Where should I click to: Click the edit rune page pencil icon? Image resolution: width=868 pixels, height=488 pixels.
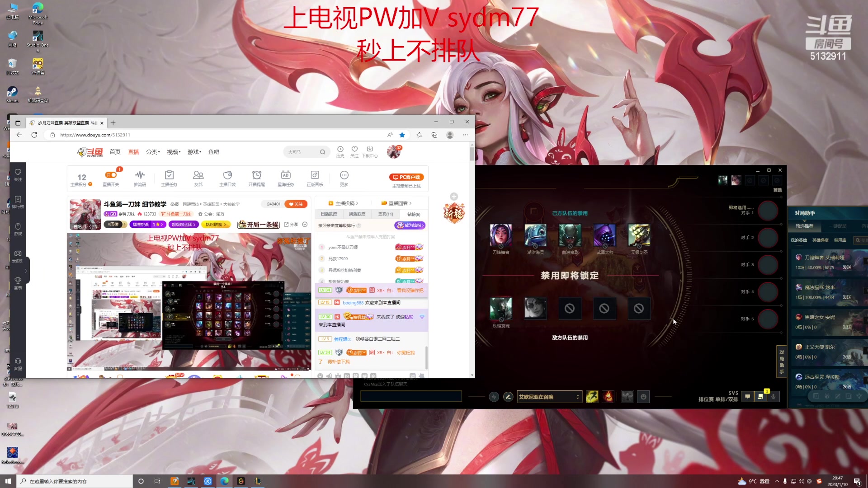(508, 397)
